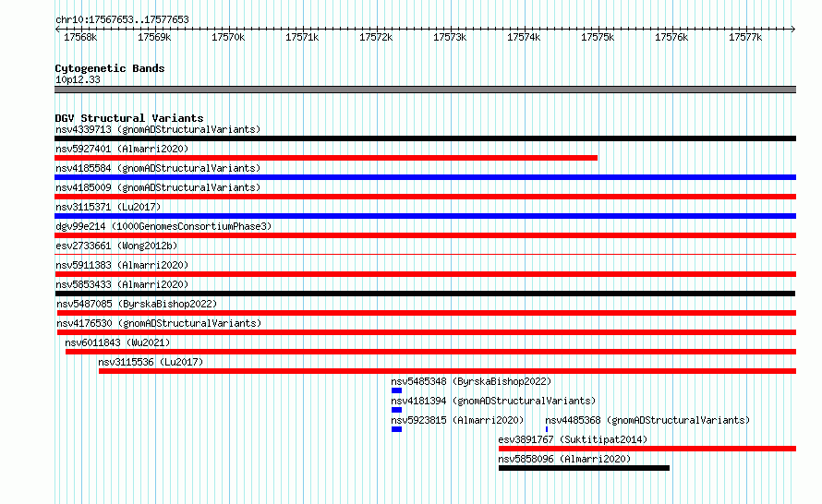Click the red nsv4176530 variant bar

click(427, 332)
